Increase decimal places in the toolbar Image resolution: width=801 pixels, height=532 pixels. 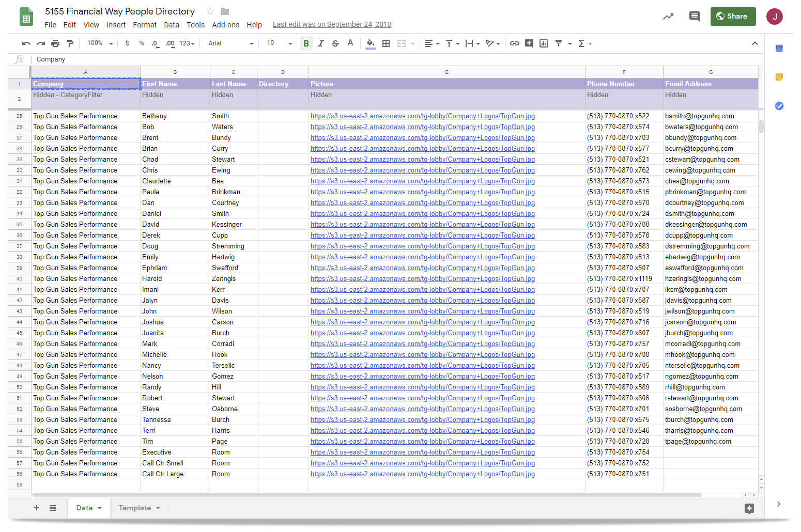click(x=170, y=44)
